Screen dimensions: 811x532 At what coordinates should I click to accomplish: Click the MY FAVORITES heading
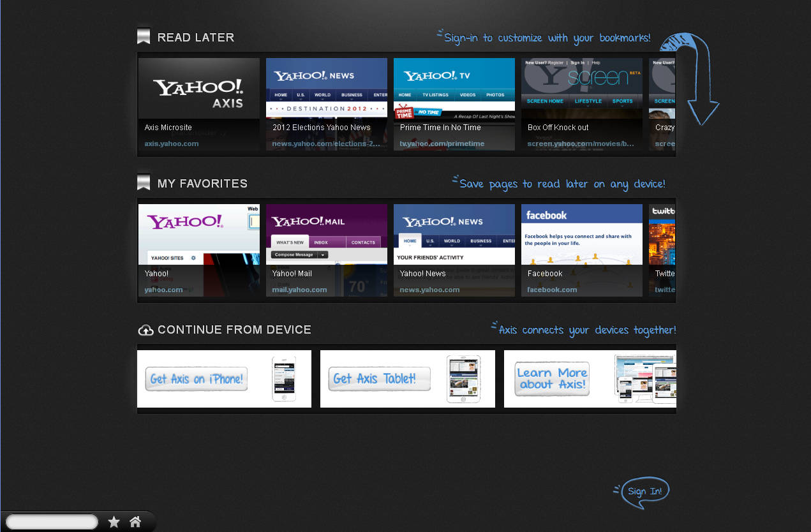[x=202, y=184]
